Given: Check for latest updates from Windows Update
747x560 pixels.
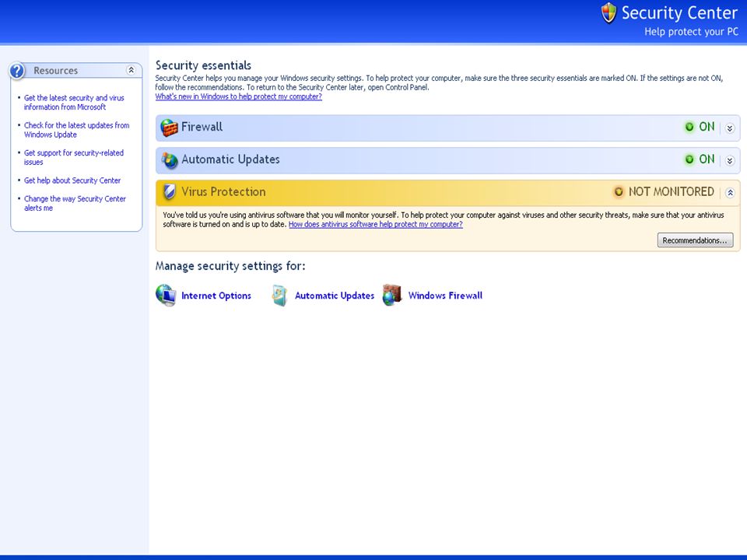Looking at the screenshot, I should point(77,130).
